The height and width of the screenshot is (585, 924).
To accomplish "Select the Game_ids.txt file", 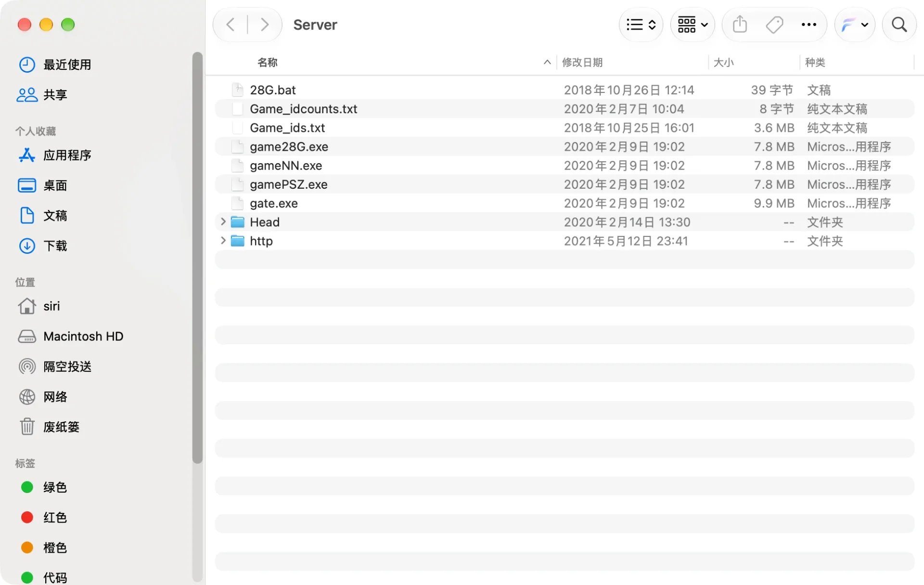I will pyautogui.click(x=564, y=128).
